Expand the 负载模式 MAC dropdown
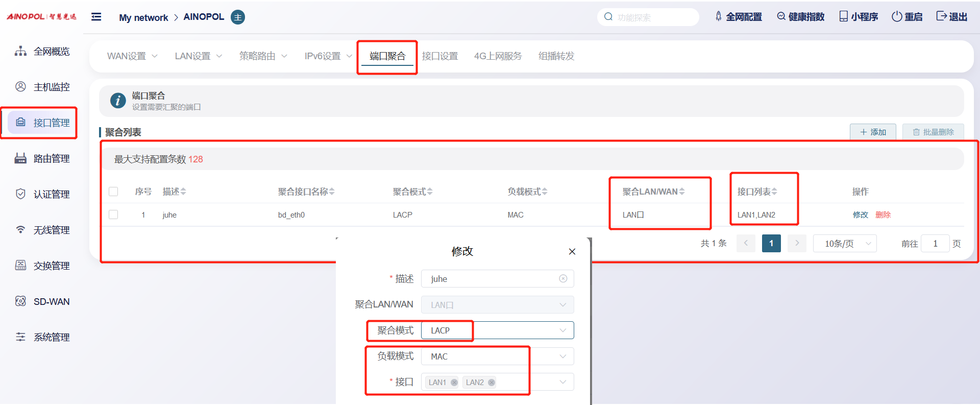The image size is (980, 405). coord(562,356)
